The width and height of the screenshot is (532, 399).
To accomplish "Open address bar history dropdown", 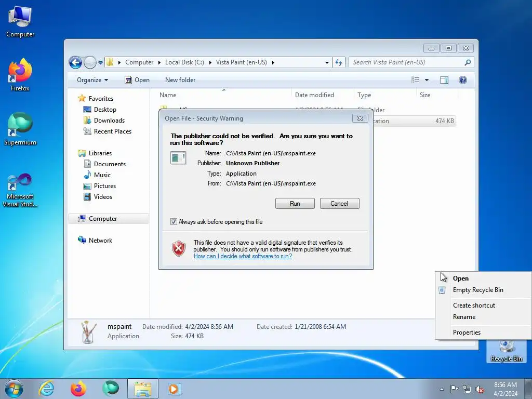I will click(327, 63).
